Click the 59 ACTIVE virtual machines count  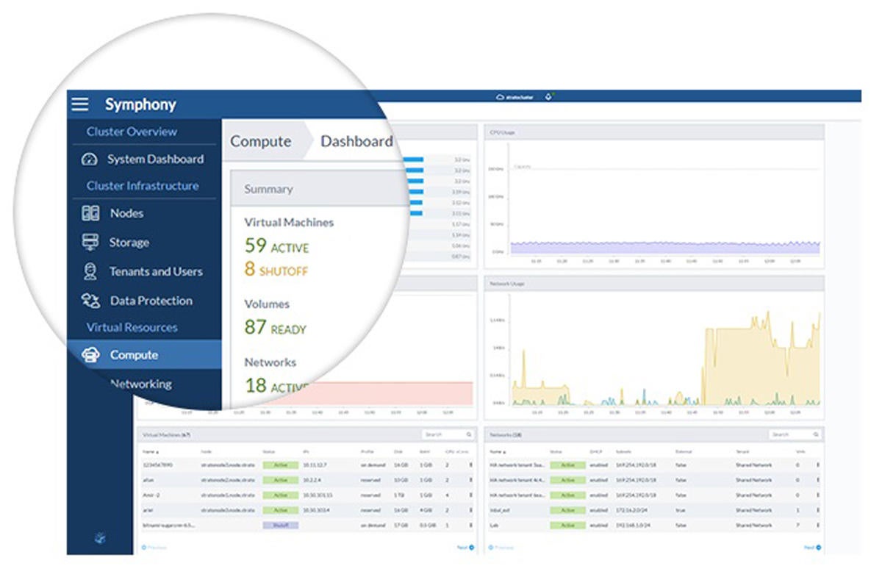pos(276,246)
